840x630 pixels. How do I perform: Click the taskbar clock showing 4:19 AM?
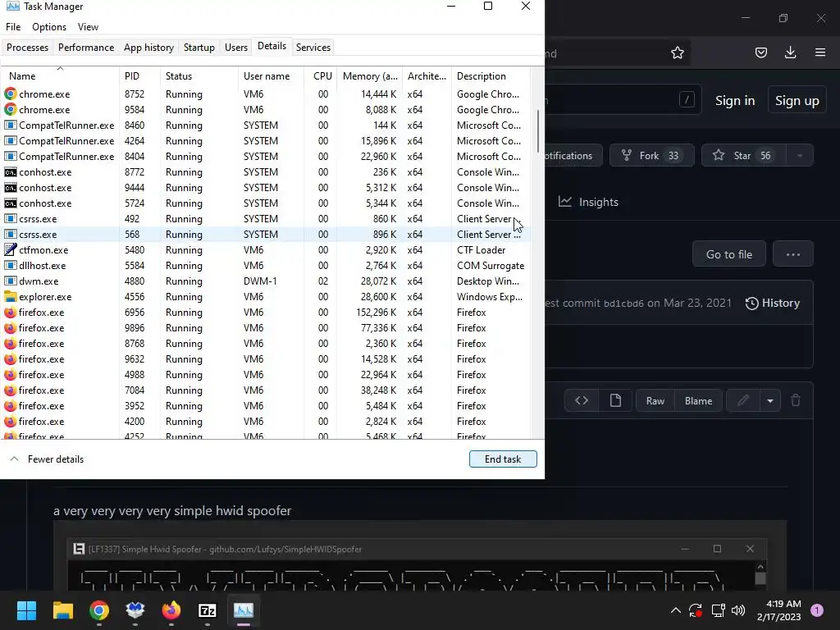coord(779,610)
